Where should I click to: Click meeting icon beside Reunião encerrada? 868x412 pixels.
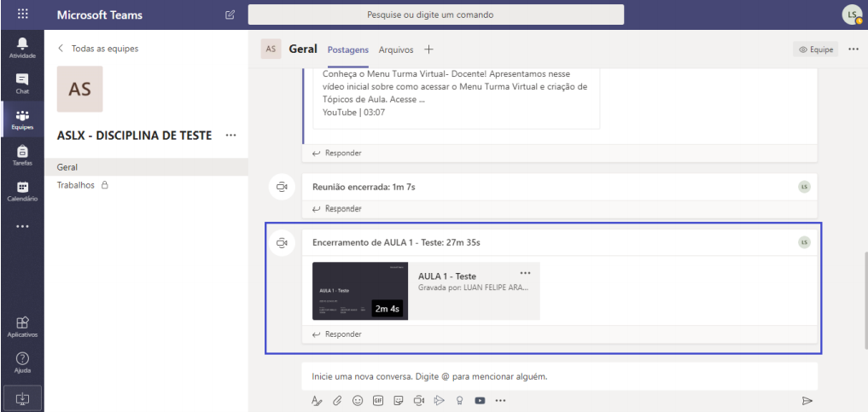[283, 187]
